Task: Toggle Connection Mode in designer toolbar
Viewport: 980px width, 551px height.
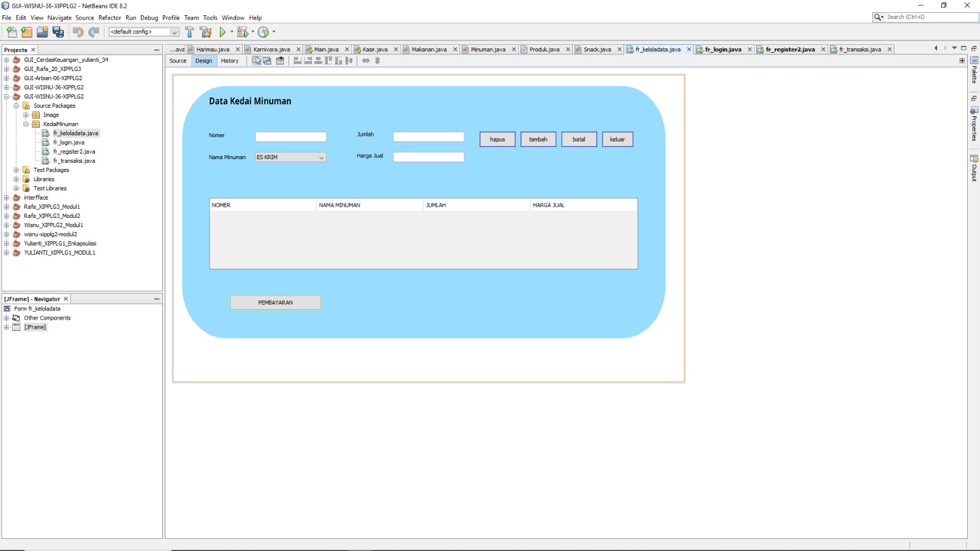Action: (x=267, y=61)
